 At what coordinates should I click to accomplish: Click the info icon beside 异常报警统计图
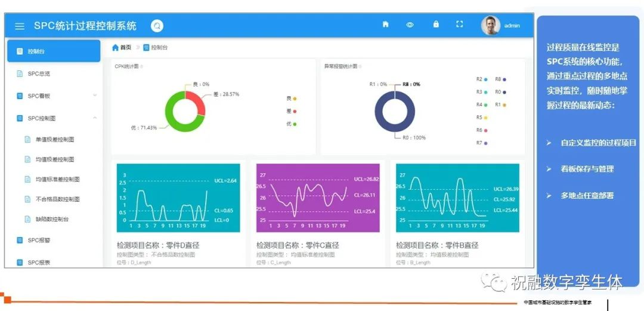360,66
